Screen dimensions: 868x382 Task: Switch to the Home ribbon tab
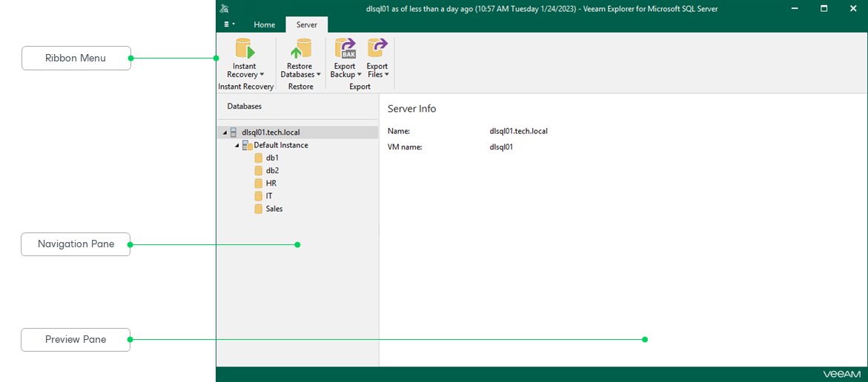pos(264,24)
